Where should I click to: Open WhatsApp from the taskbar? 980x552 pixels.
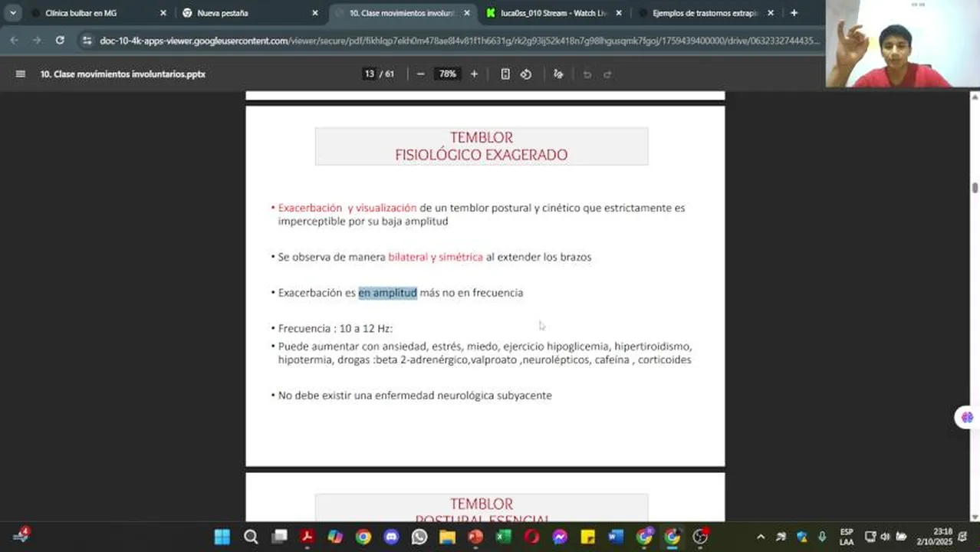pos(419,537)
